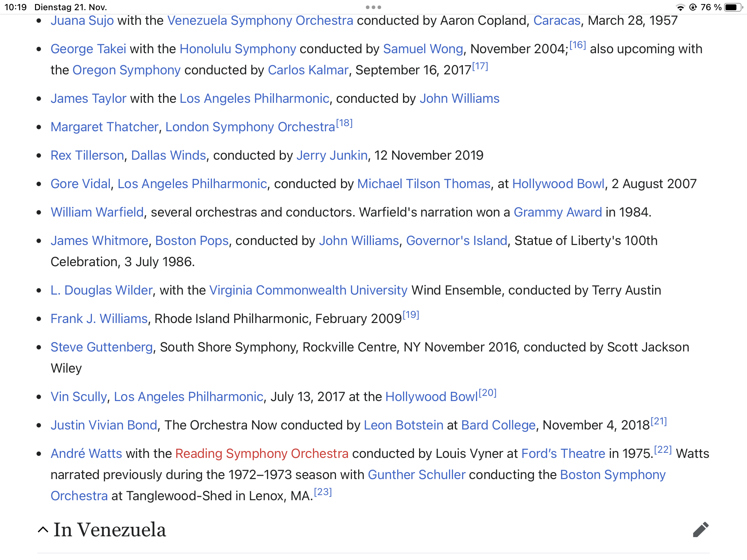This screenshot has height=560, width=747.
Task: Open the Ford's Theatre link
Action: pyautogui.click(x=563, y=454)
